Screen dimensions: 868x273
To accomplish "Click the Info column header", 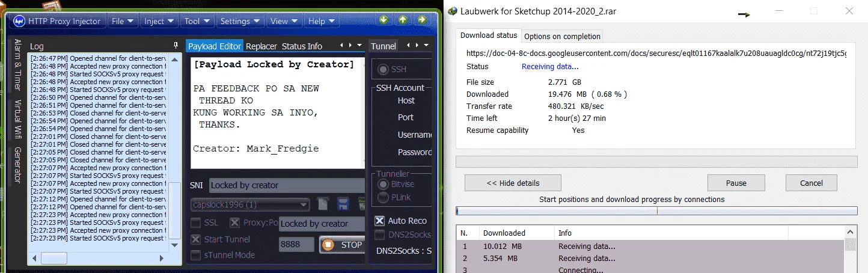I will 670,233.
